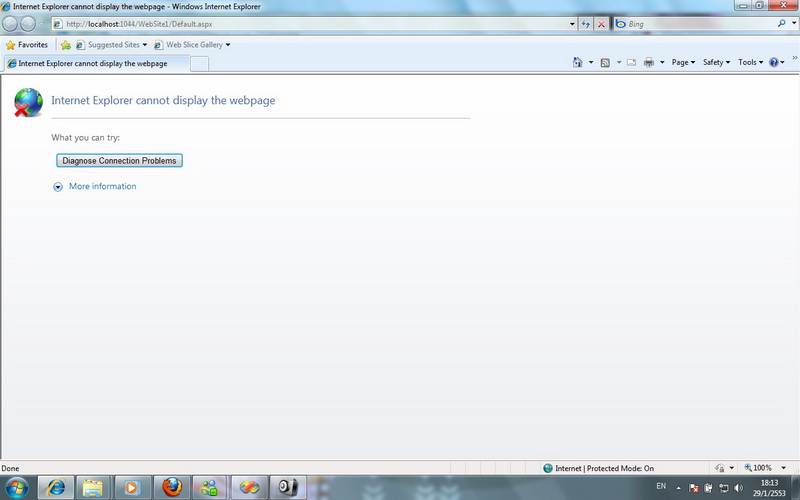The width and height of the screenshot is (800, 500).
Task: Click the Forward navigation button
Action: tap(28, 23)
